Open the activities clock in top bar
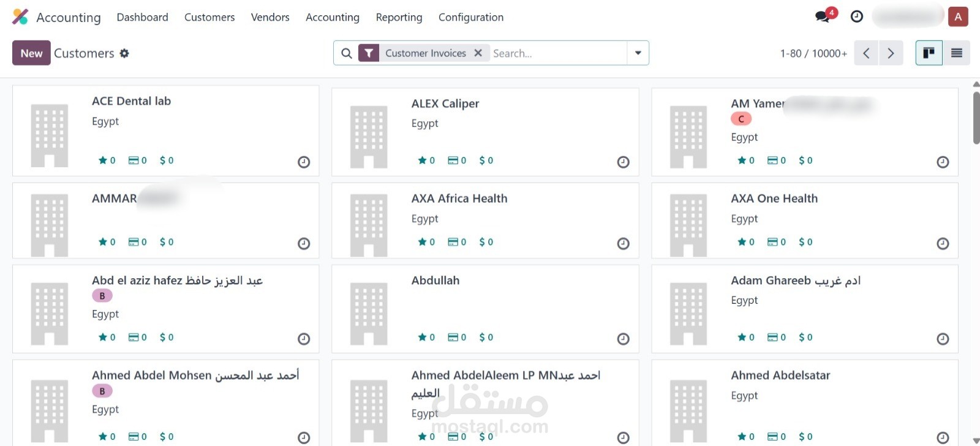980x446 pixels. tap(857, 17)
